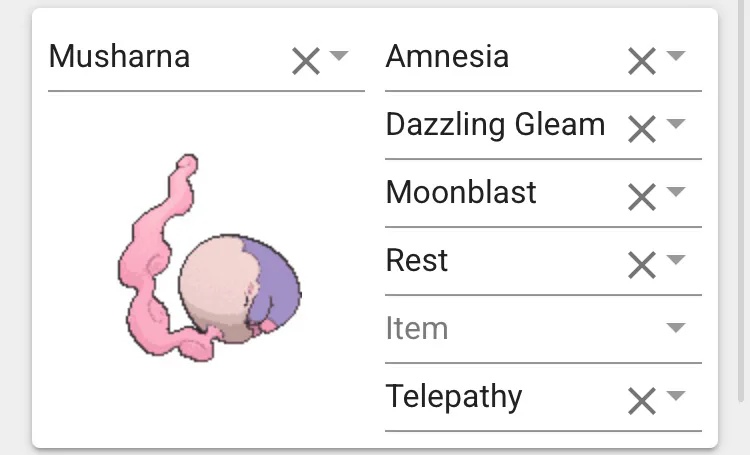Expand the Amnesia move dropdown arrow
The image size is (750, 455).
click(x=676, y=56)
